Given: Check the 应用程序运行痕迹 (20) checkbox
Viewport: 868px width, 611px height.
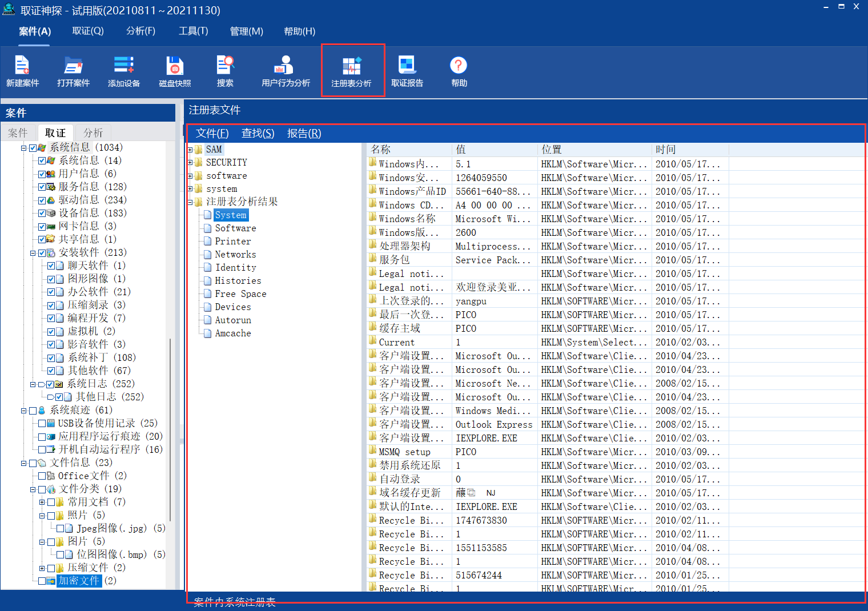Looking at the screenshot, I should [x=42, y=437].
